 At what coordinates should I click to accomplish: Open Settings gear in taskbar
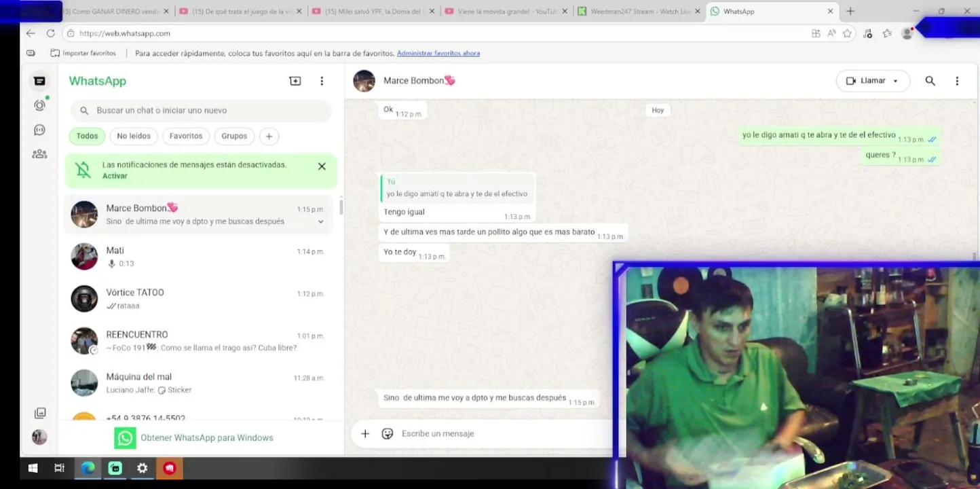coord(142,468)
